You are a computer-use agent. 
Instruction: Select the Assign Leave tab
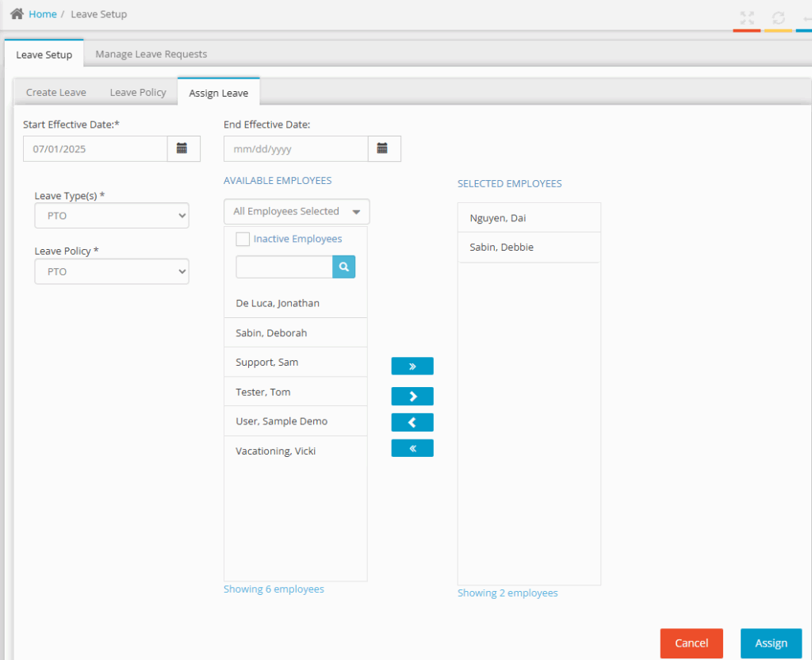(x=219, y=93)
